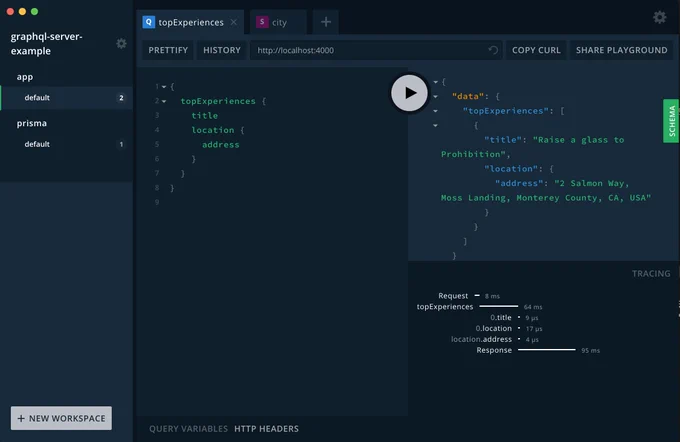Click the S icon on the city tab
Screen dimensions: 680x442
[262, 22]
